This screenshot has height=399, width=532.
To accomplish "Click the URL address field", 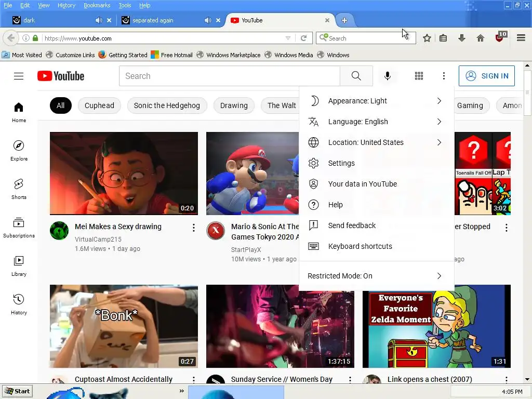I will click(x=163, y=38).
